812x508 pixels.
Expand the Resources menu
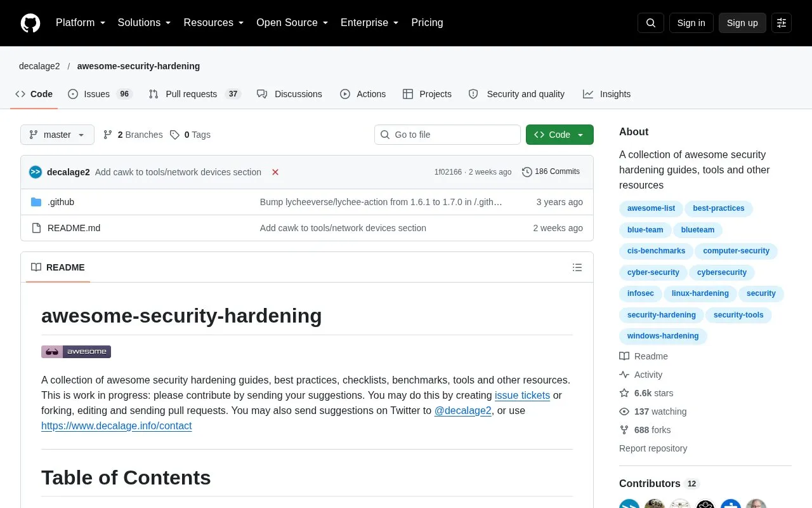pyautogui.click(x=214, y=23)
